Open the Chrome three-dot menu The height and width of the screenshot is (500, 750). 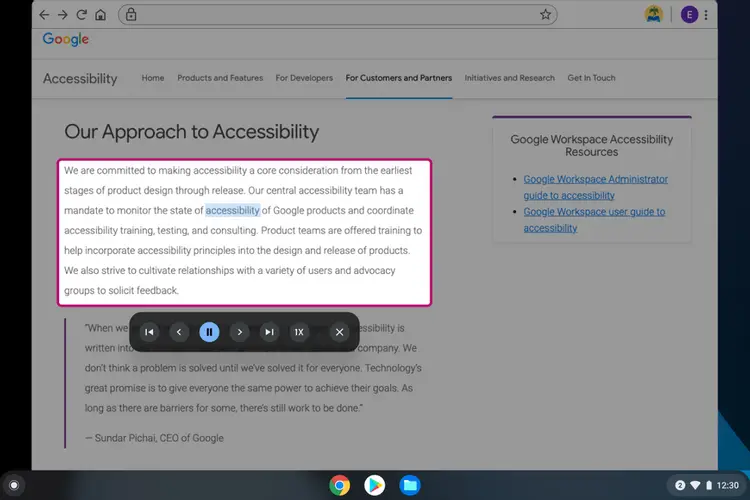tap(706, 15)
